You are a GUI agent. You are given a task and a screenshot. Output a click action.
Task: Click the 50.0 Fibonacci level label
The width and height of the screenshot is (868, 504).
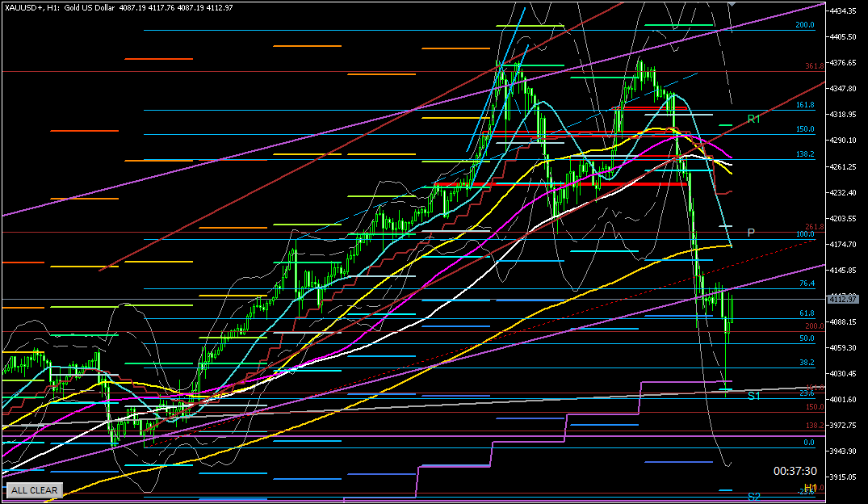click(806, 338)
